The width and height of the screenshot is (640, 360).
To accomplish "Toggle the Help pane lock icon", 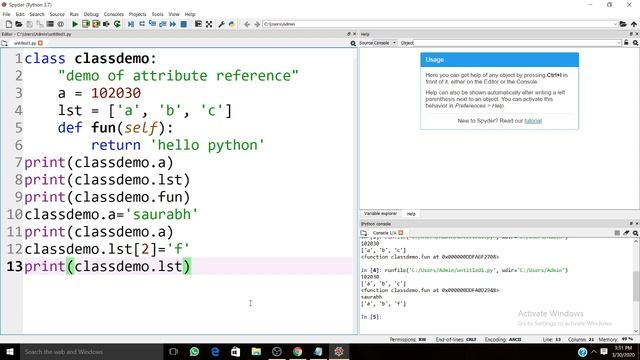I will click(x=626, y=43).
